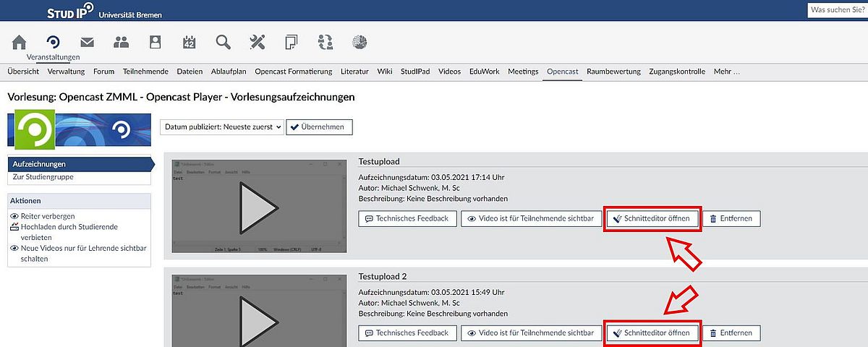Go to the Stud.IP home start page icon
Screen dimensions: 868x347
coord(20,42)
